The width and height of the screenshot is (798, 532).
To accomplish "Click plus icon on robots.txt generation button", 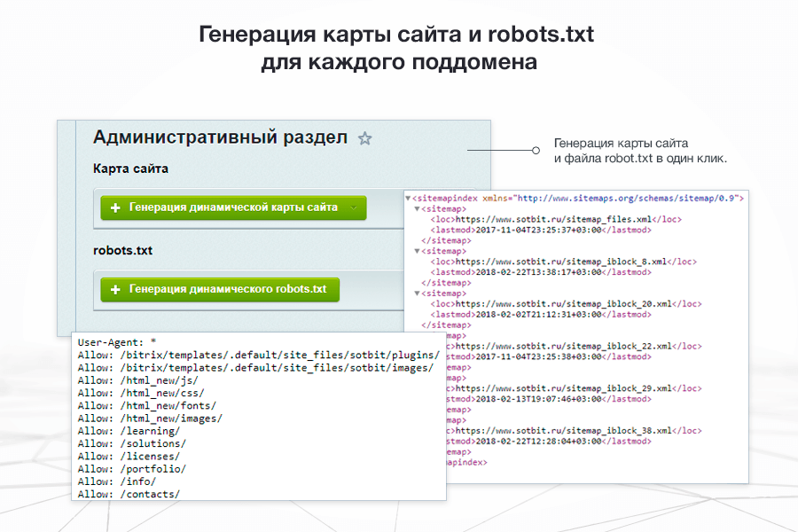I will pyautogui.click(x=114, y=289).
